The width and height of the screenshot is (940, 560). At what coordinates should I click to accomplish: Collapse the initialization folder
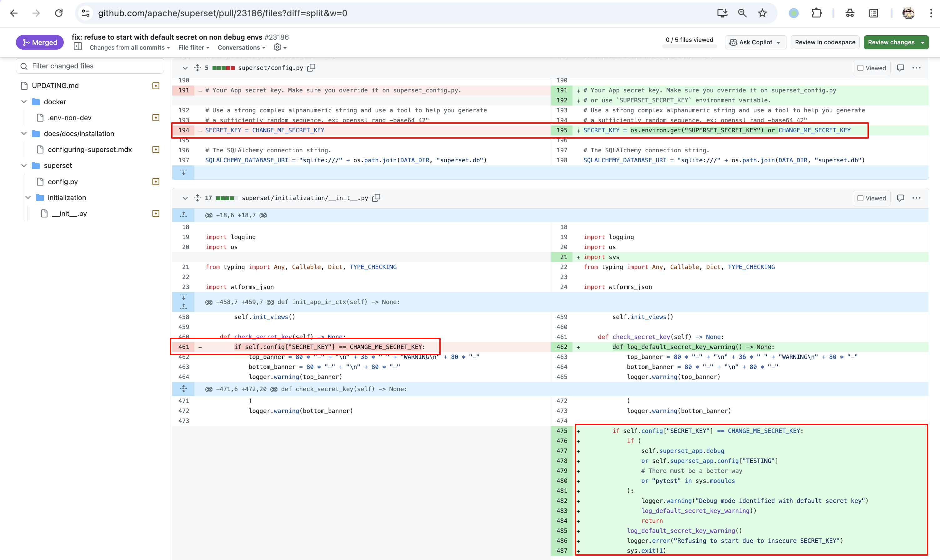(x=28, y=197)
